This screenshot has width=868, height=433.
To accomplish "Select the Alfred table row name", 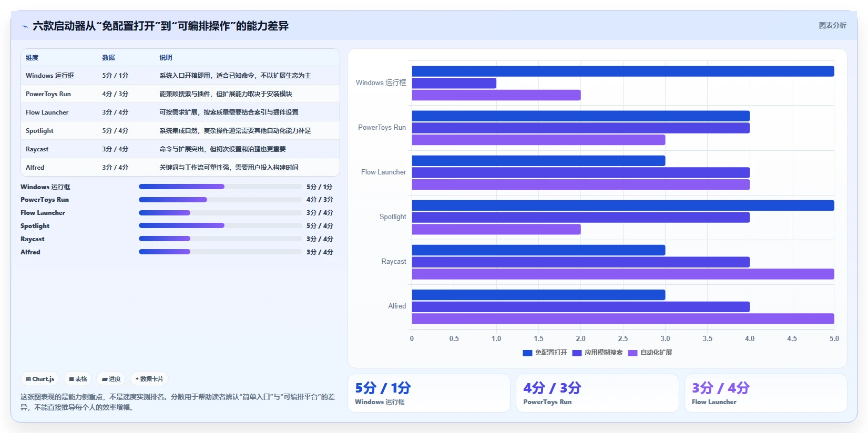I will (35, 168).
